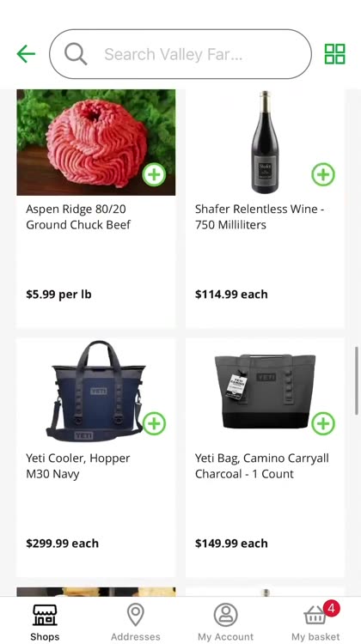361x644 pixels.
Task: View the charcoal Yeti bag image
Action: tap(266, 391)
